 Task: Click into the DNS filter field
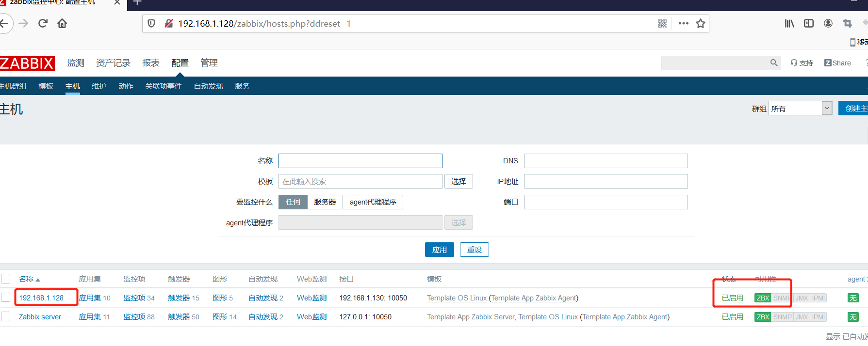click(606, 161)
